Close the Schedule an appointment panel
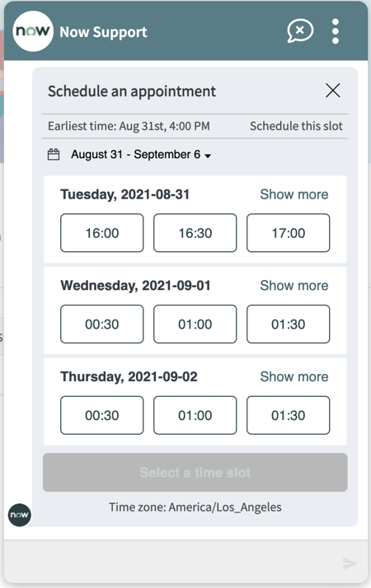 tap(333, 91)
